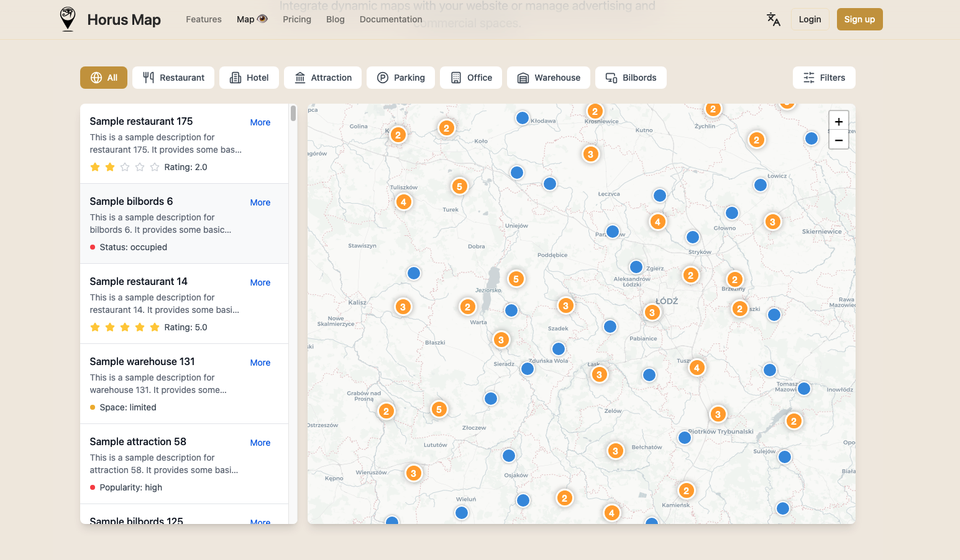Open the language translation switcher
Image resolution: width=960 pixels, height=560 pixels.
pos(773,19)
